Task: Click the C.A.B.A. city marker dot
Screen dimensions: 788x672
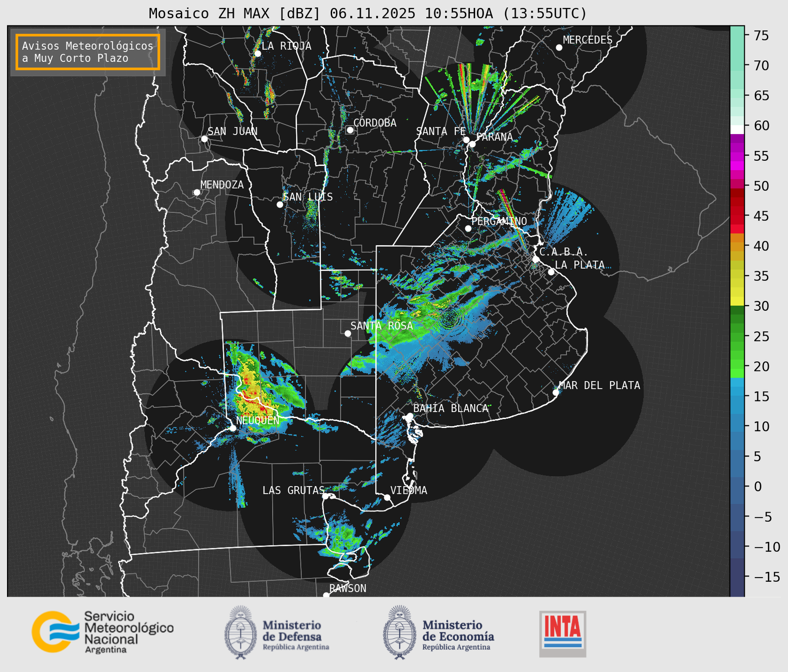Action: [536, 259]
